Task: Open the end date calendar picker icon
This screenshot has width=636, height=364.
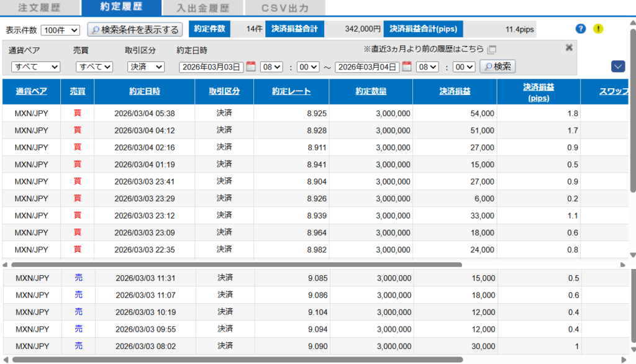Action: click(407, 66)
